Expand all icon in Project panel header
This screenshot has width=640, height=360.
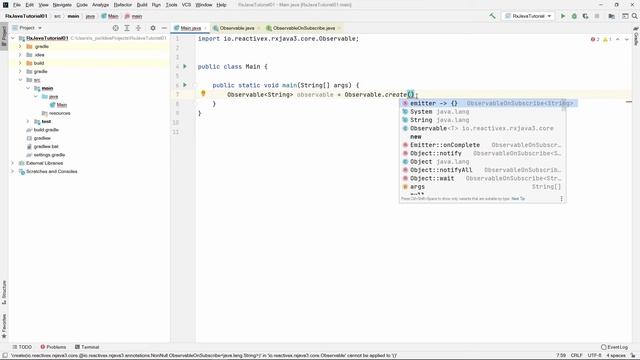(x=127, y=28)
